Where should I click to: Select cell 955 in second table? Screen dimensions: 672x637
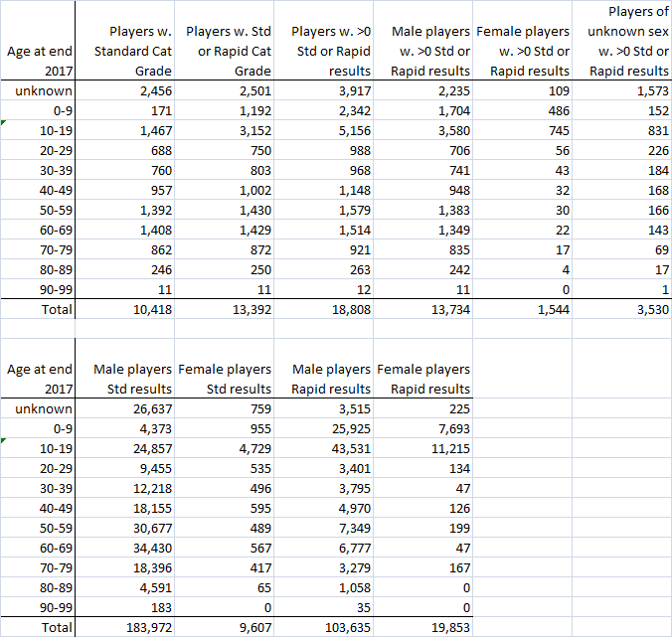(x=224, y=428)
